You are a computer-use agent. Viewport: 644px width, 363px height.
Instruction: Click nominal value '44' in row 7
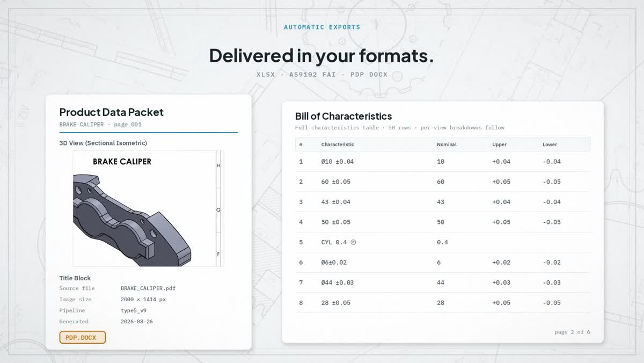pos(441,282)
